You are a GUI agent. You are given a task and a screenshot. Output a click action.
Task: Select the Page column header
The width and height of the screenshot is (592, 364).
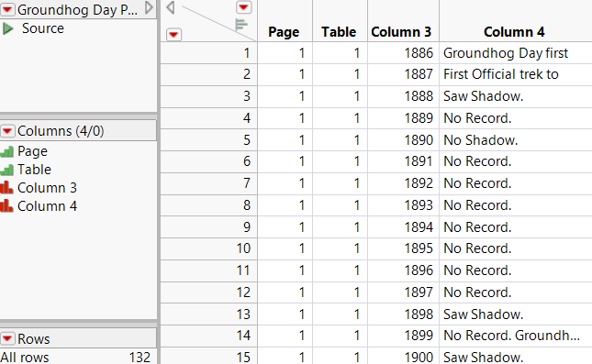point(284,32)
